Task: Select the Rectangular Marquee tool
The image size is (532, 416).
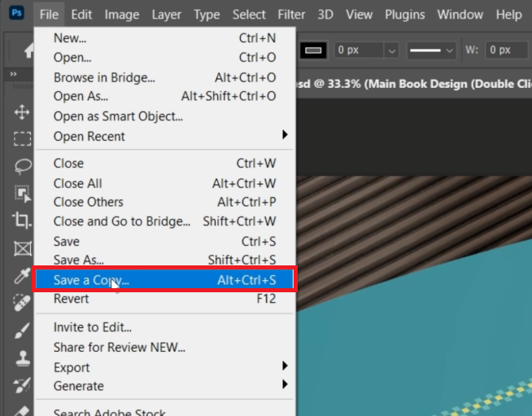Action: point(22,138)
